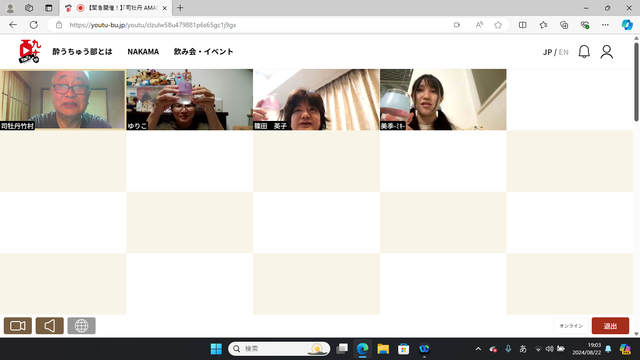Open the notification bell icon
This screenshot has width=640, height=360.
point(584,52)
